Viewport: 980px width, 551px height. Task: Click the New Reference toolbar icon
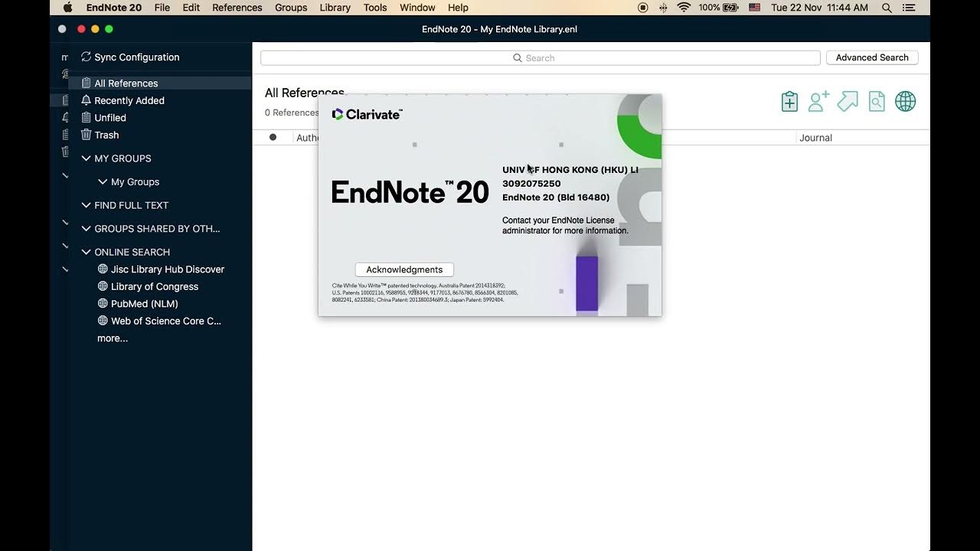[789, 101]
